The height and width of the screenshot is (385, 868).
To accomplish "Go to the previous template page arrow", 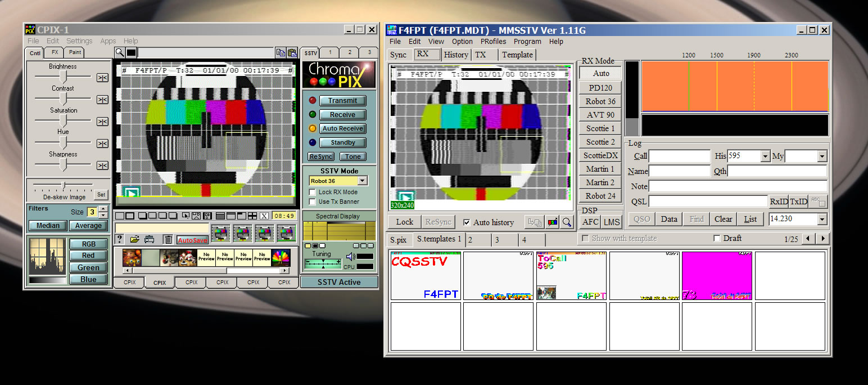I will 808,239.
